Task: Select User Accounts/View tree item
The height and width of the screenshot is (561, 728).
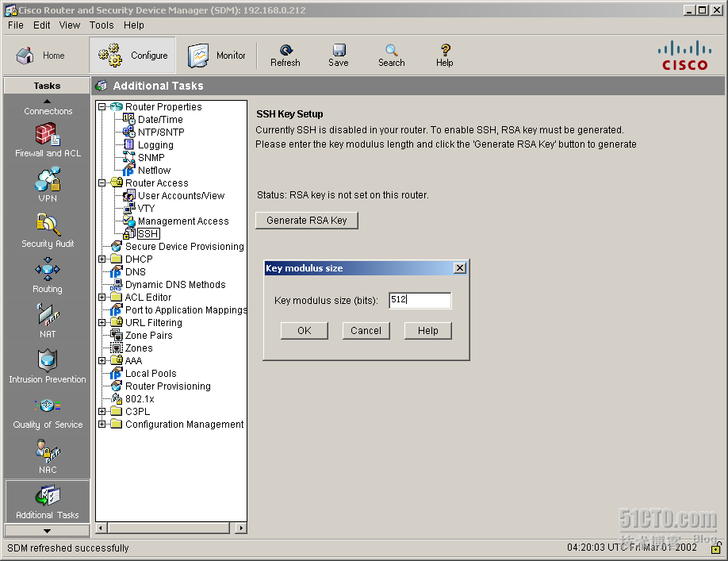Action: (x=181, y=195)
